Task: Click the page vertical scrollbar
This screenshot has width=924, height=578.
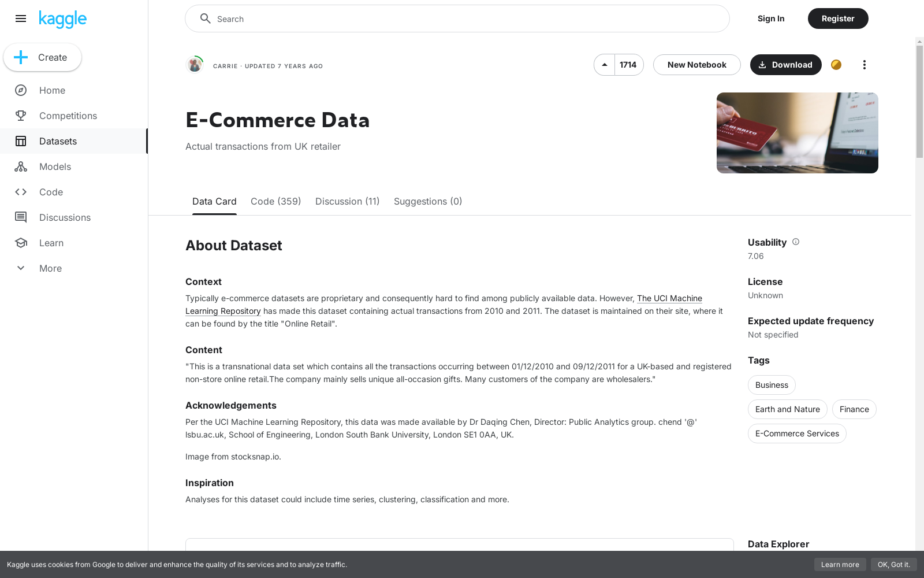Action: (x=919, y=101)
